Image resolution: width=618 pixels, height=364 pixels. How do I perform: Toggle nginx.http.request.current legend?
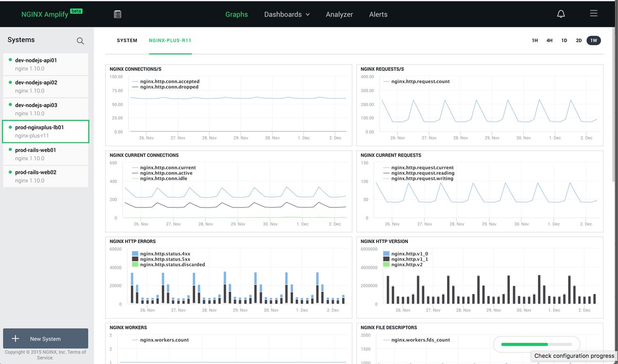click(418, 167)
